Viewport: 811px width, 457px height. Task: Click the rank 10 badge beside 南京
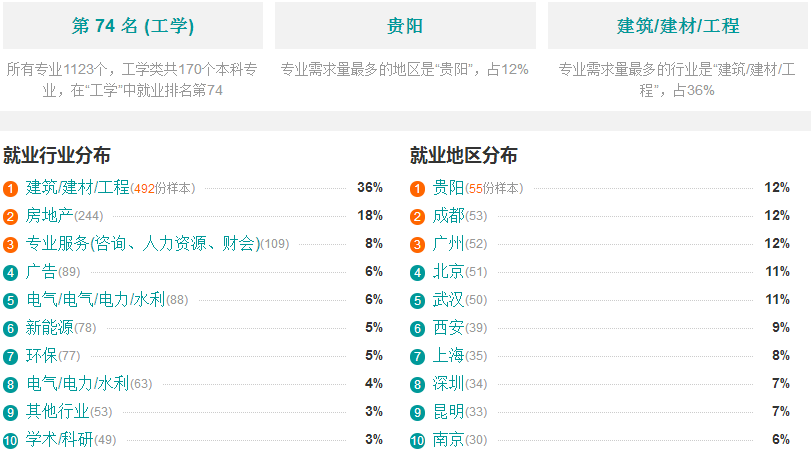point(417,440)
